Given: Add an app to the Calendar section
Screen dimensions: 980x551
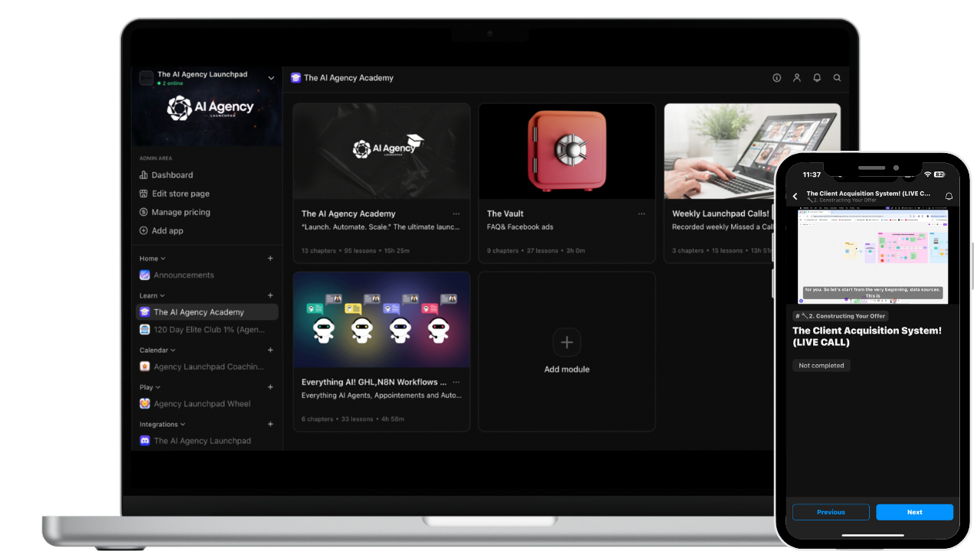Looking at the screenshot, I should click(270, 350).
